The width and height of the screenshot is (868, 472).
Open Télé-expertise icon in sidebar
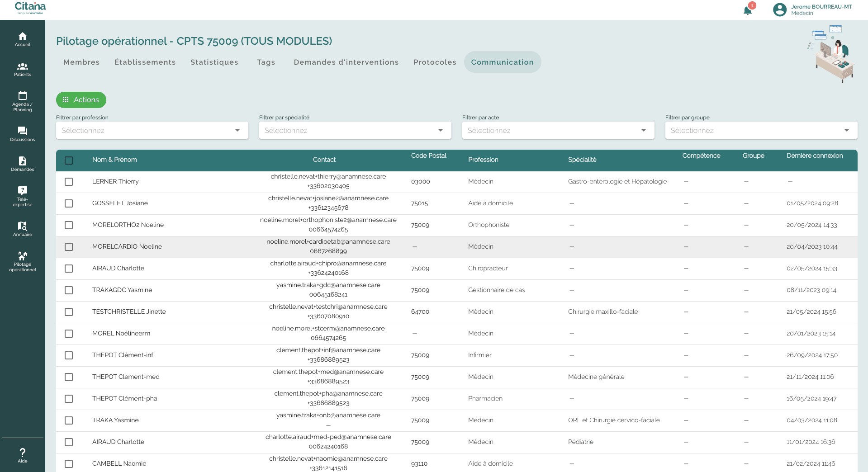[22, 190]
